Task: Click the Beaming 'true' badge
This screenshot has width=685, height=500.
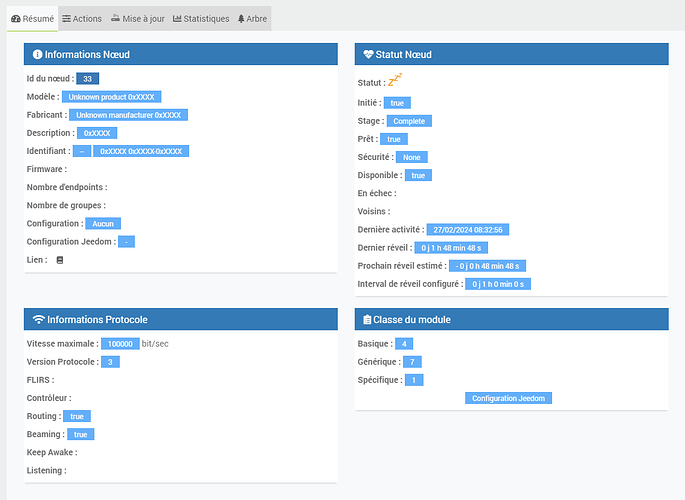Action: 80,434
